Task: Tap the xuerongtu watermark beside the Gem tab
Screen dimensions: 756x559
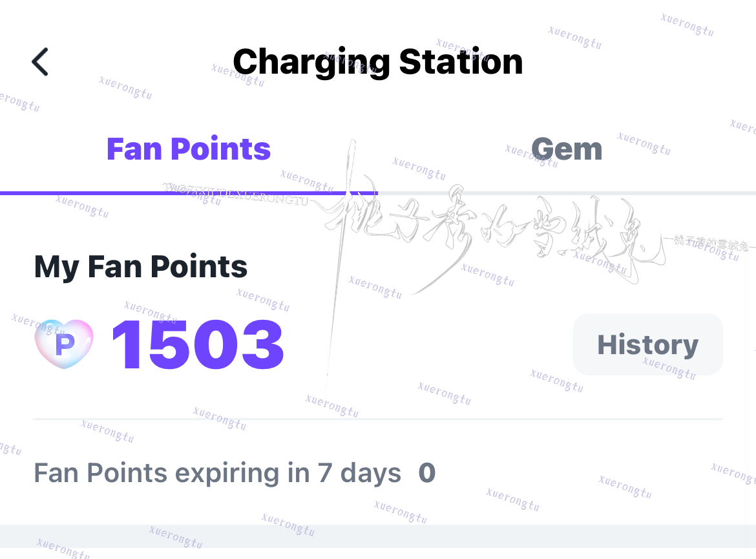Action: click(x=644, y=143)
